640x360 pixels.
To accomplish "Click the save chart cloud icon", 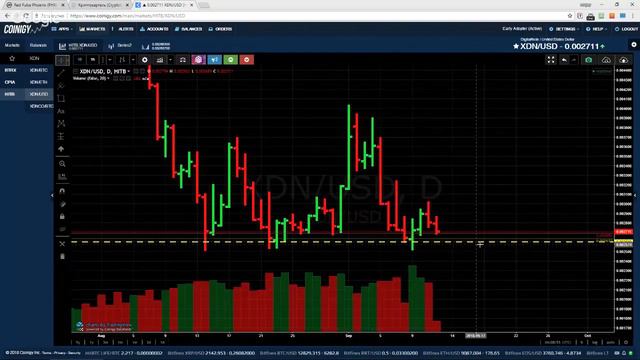I will (624, 60).
